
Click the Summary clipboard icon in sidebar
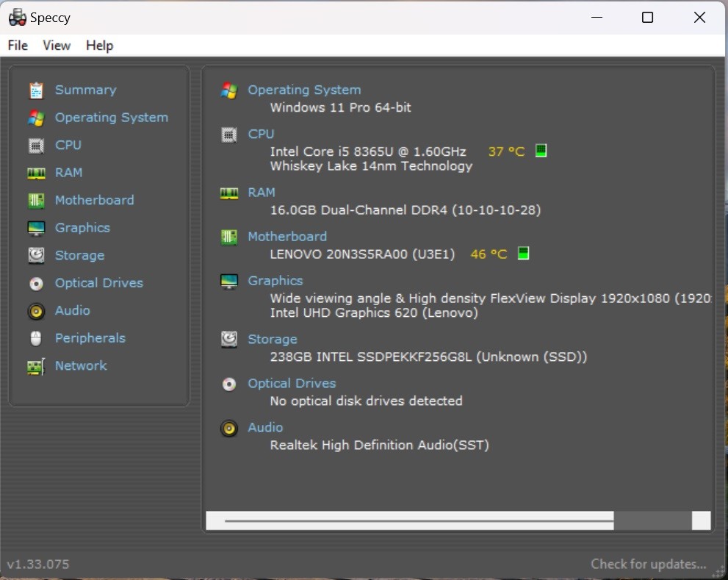point(36,90)
